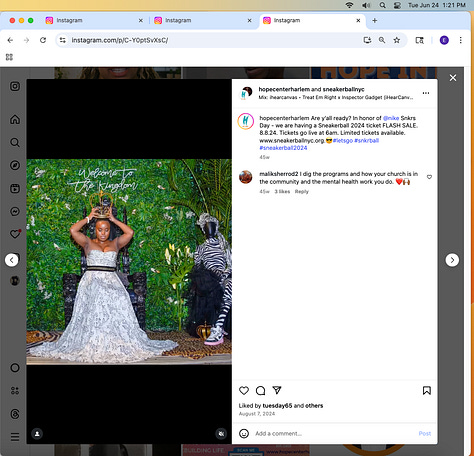This screenshot has width=474, height=456.
Task: Open the More hamburger menu in sidebar
Action: (15, 437)
